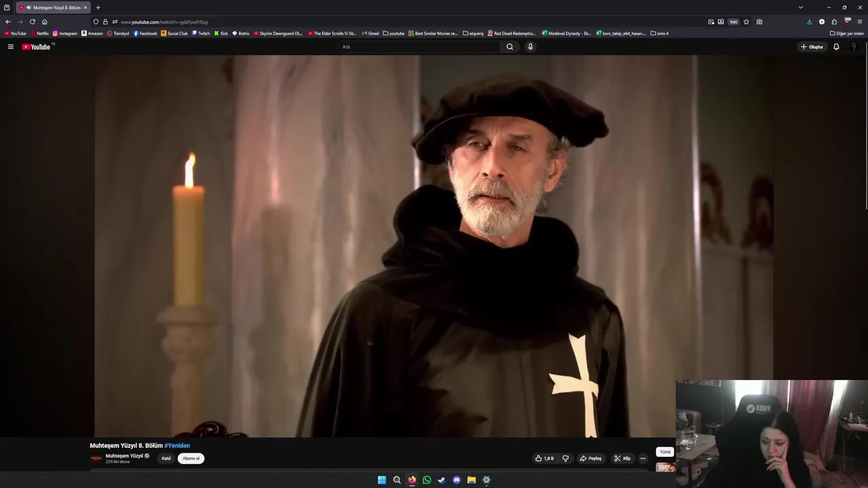Open Red Dead Redemption bookmark
The width and height of the screenshot is (868, 488).
tap(512, 33)
